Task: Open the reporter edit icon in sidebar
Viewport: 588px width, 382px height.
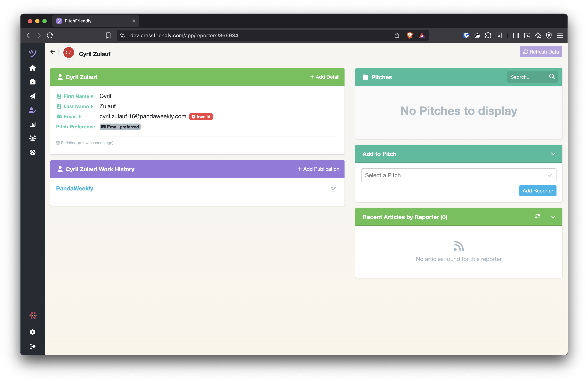Action: [32, 110]
